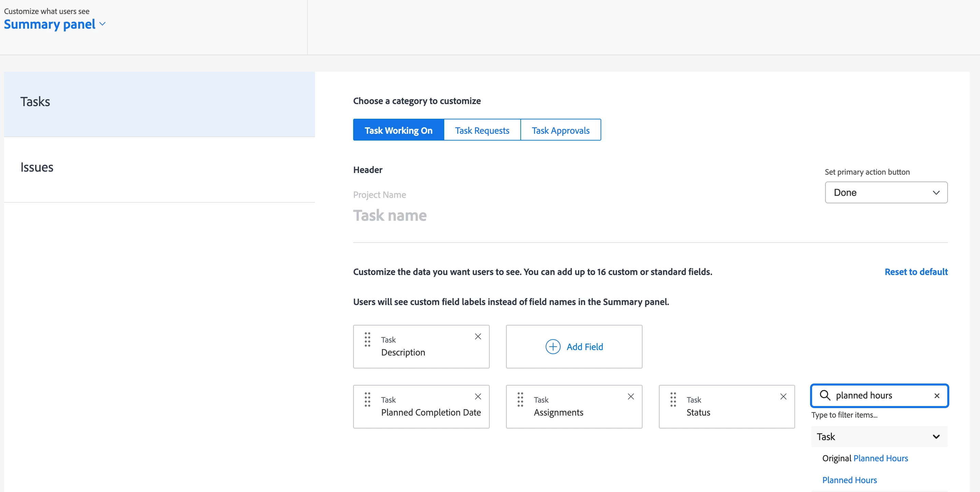Image resolution: width=980 pixels, height=492 pixels.
Task: Clear the planned hours search text
Action: point(937,396)
